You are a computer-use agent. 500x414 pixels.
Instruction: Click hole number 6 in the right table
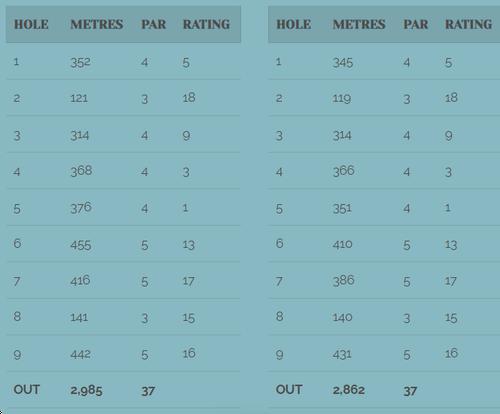[280, 243]
